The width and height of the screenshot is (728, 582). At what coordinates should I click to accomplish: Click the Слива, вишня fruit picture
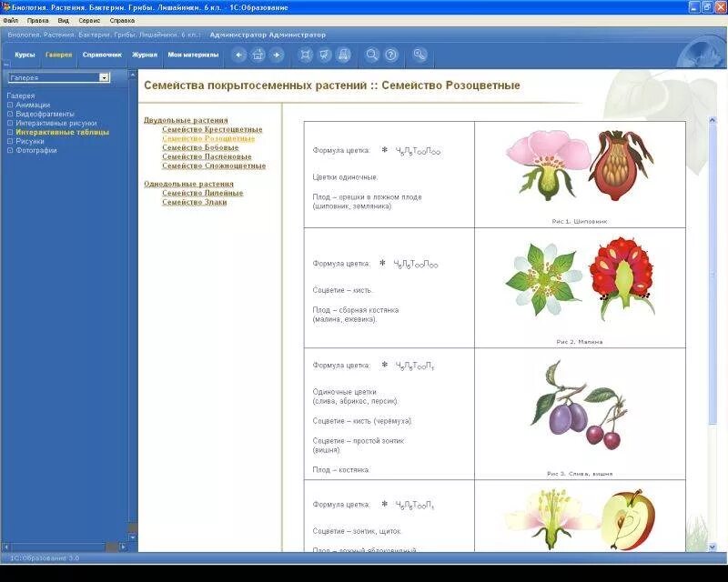tap(579, 405)
